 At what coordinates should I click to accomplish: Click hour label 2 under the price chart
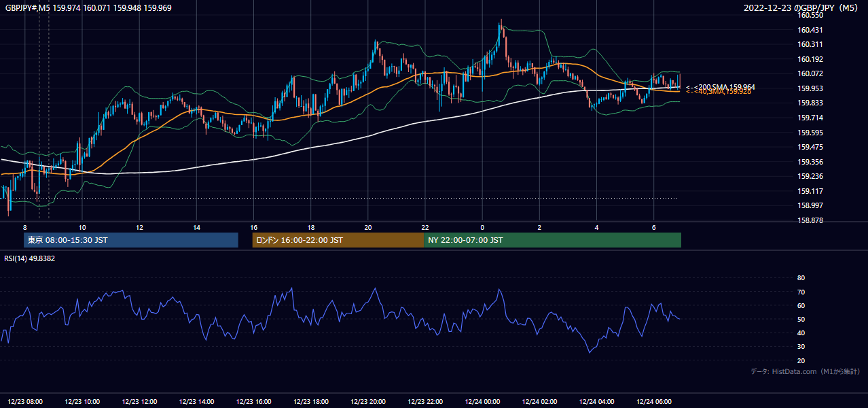click(539, 227)
